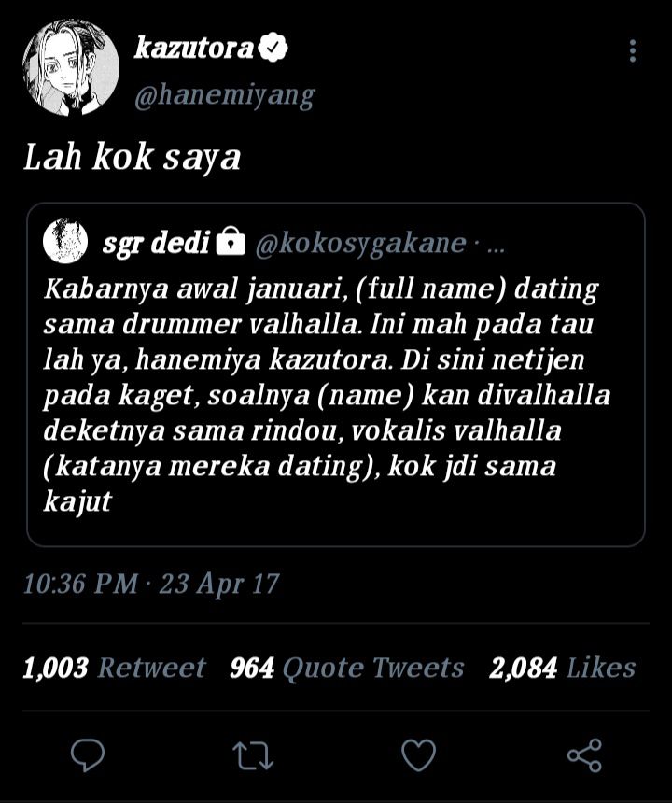Open the kazutora display name
Viewport: 672px width, 803px height.
(x=194, y=48)
